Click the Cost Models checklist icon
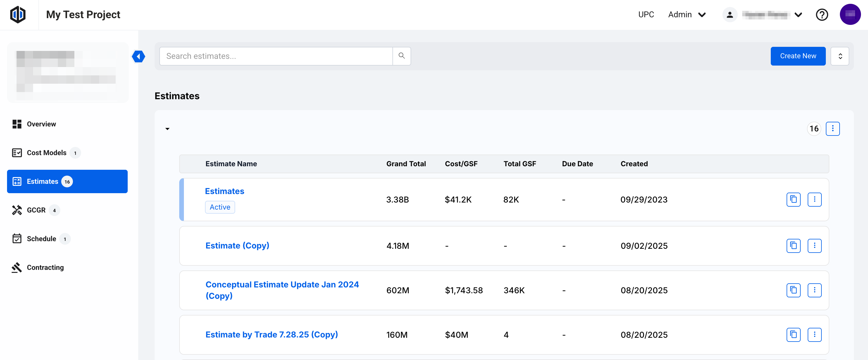The height and width of the screenshot is (360, 868). click(x=17, y=153)
